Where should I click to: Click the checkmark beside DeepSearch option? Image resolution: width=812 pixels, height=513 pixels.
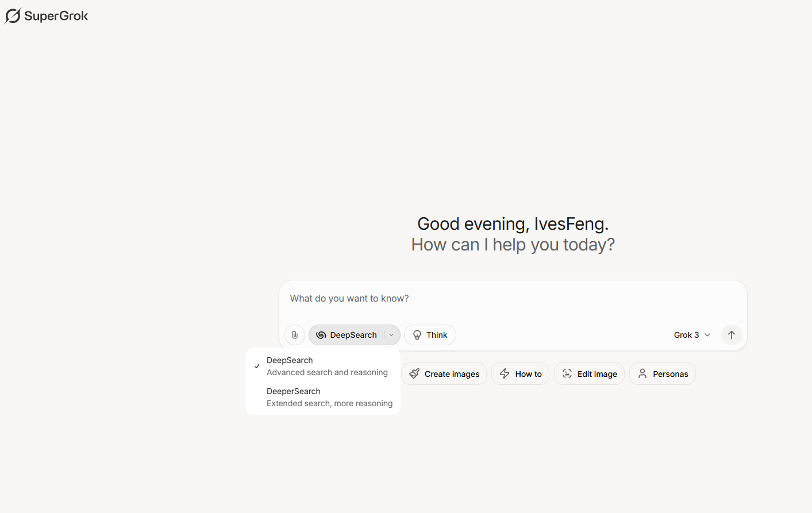pos(257,366)
